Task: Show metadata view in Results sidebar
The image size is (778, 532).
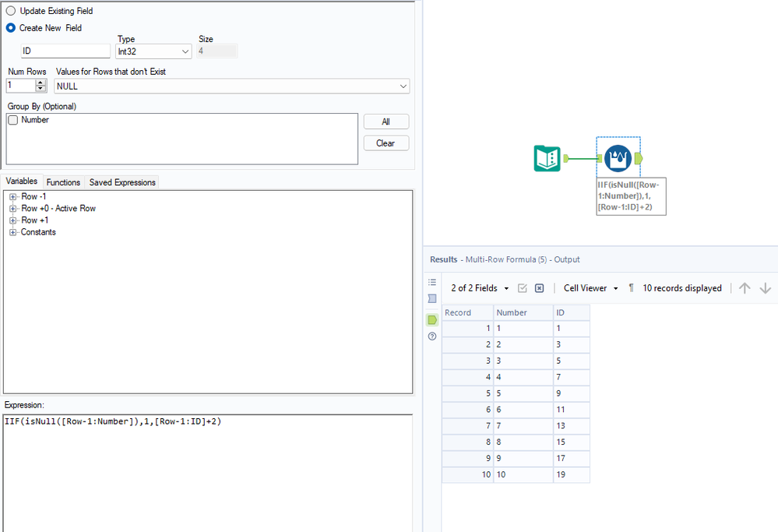Action: (432, 299)
